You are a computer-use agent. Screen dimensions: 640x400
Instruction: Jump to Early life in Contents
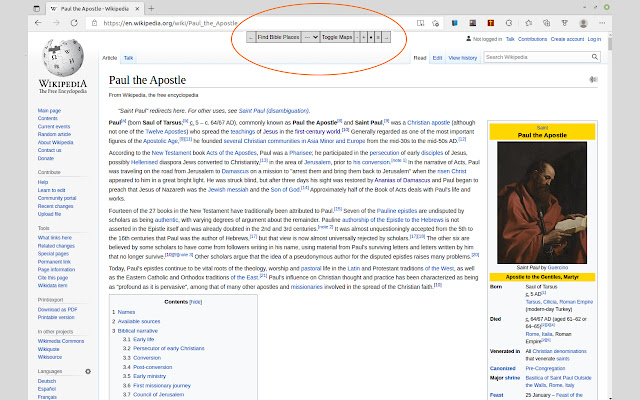(x=144, y=339)
